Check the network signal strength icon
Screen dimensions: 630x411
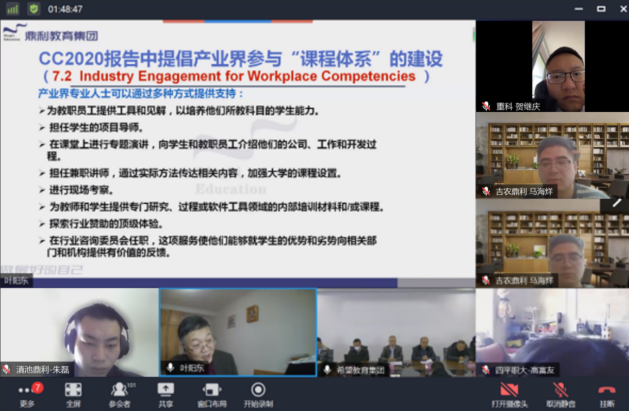pyautogui.click(x=12, y=8)
